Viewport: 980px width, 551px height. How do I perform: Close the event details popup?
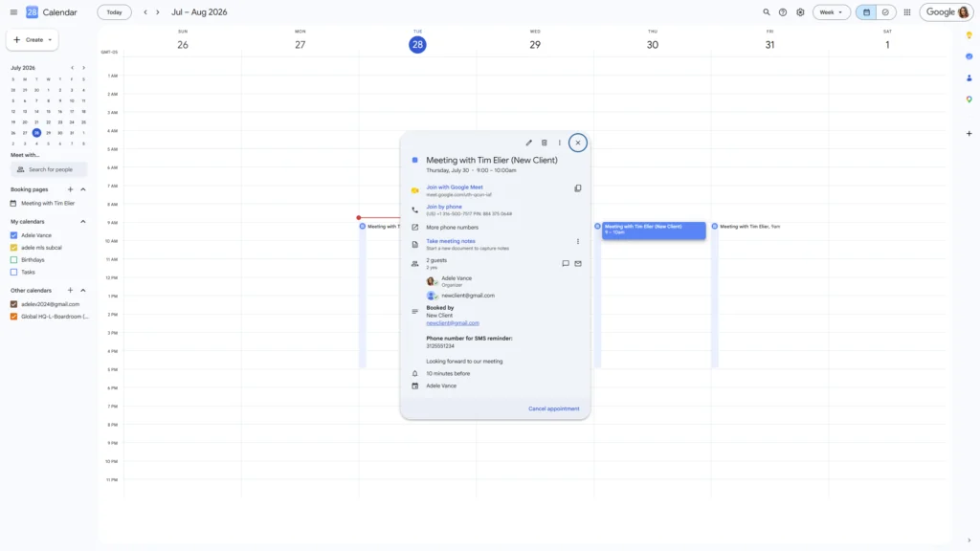pos(577,143)
